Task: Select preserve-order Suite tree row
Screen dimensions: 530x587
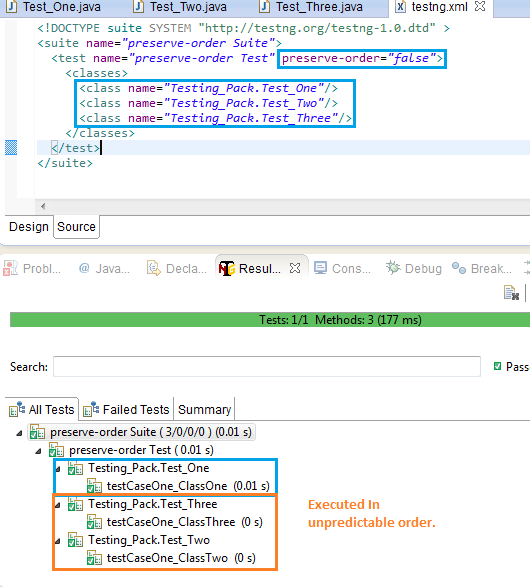Action: (141, 432)
